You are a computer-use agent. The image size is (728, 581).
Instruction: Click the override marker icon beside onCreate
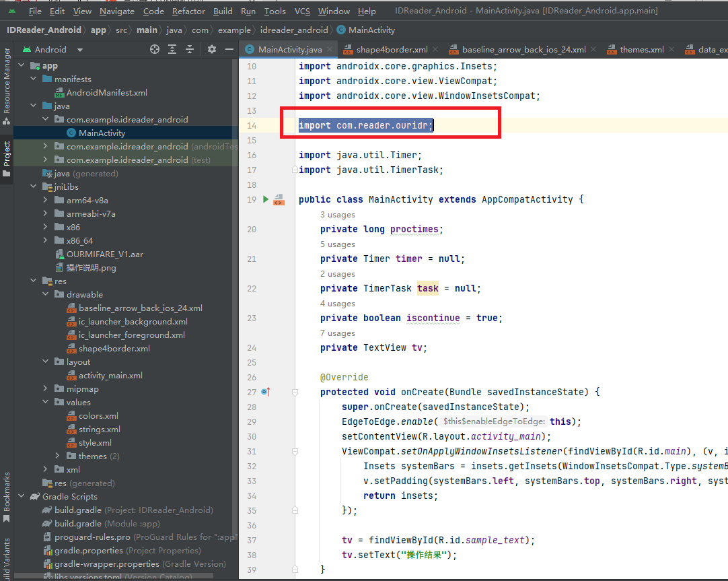tap(266, 392)
